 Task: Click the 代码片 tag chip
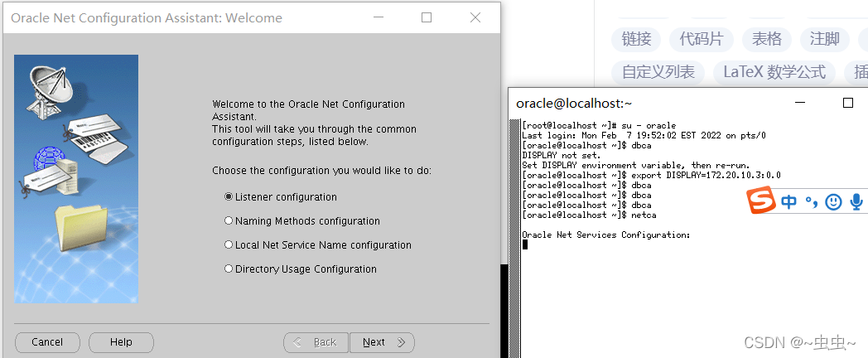701,39
